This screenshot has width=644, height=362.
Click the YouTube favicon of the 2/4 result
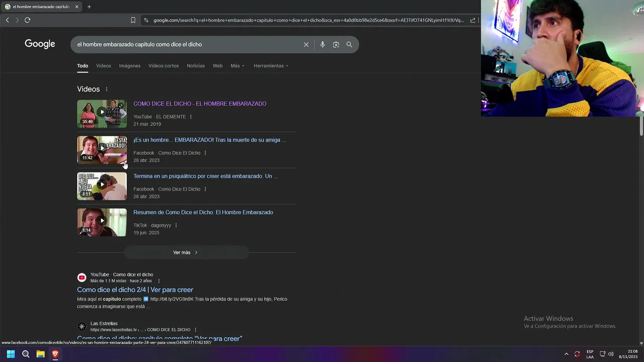82,278
